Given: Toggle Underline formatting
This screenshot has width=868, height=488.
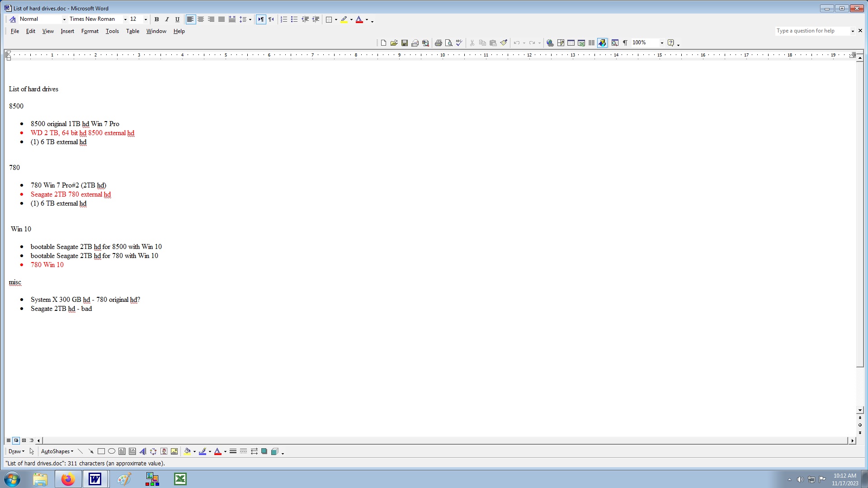Looking at the screenshot, I should coord(177,19).
